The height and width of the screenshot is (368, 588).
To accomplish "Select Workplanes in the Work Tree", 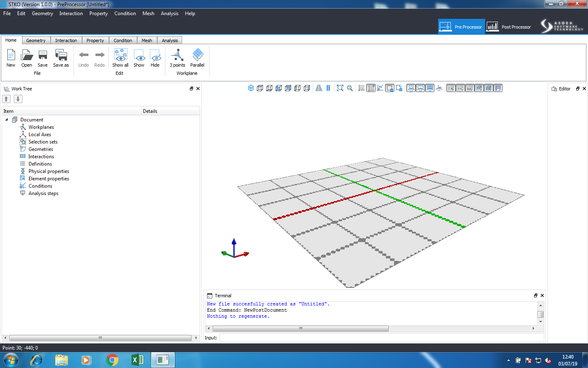I will [41, 127].
